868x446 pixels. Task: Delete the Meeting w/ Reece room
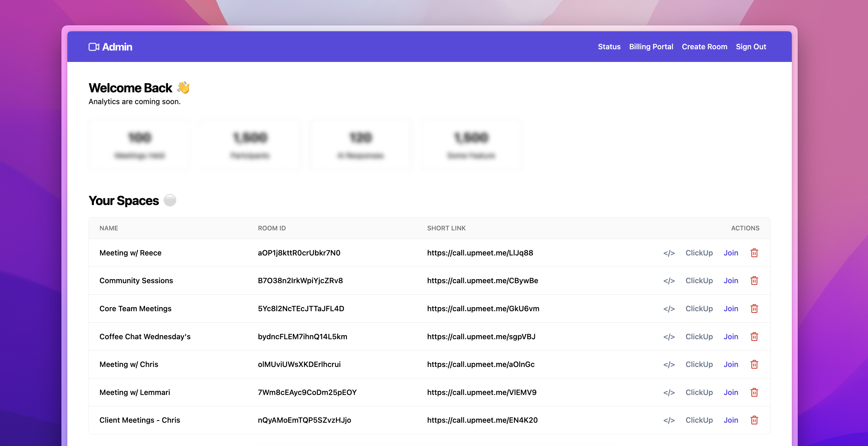click(x=754, y=253)
